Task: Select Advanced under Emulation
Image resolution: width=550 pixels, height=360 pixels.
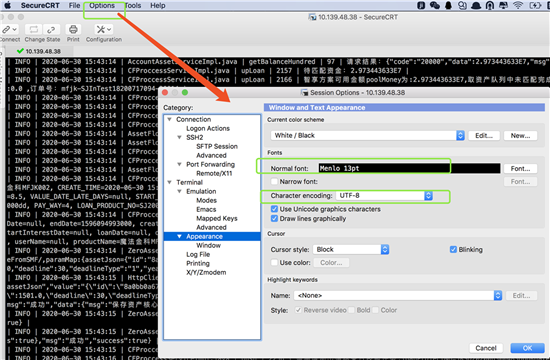Action: click(211, 227)
